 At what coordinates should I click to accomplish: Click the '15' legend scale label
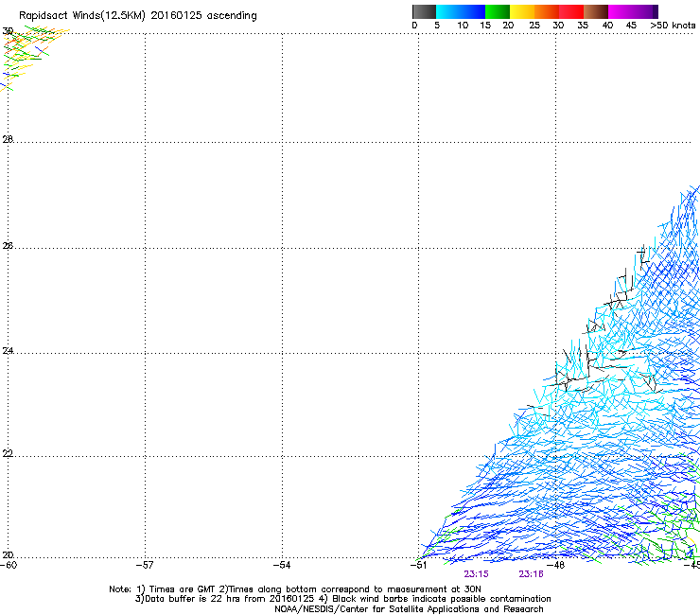485,26
